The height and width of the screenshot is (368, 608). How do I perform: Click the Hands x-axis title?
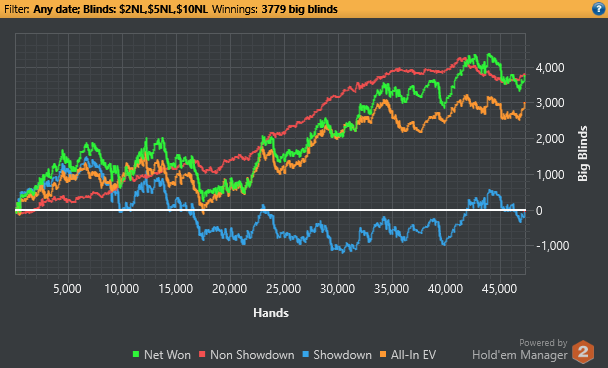click(x=271, y=313)
